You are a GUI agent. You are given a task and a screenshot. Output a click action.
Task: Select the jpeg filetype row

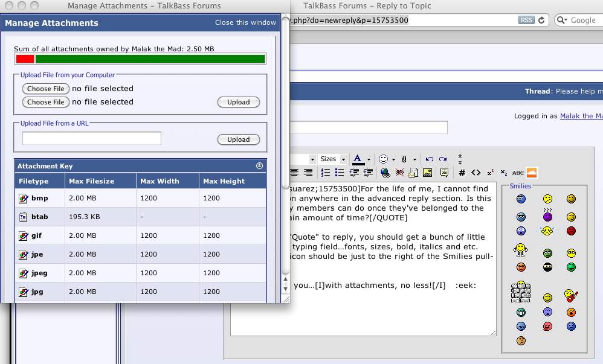tap(140, 273)
